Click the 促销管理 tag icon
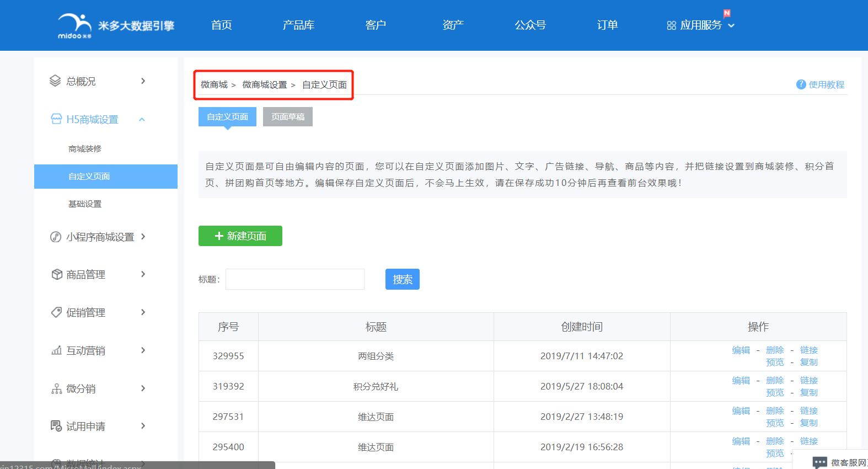 (x=56, y=312)
